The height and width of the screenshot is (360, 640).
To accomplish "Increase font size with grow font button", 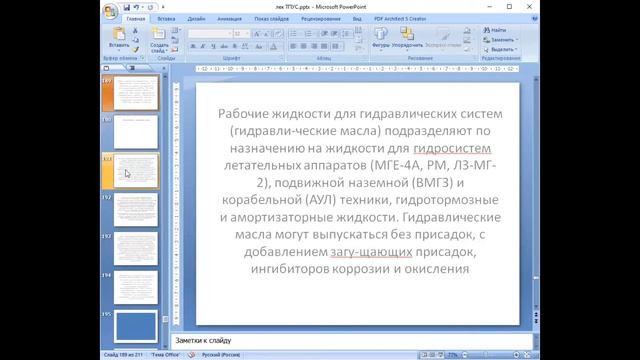I will click(x=257, y=33).
